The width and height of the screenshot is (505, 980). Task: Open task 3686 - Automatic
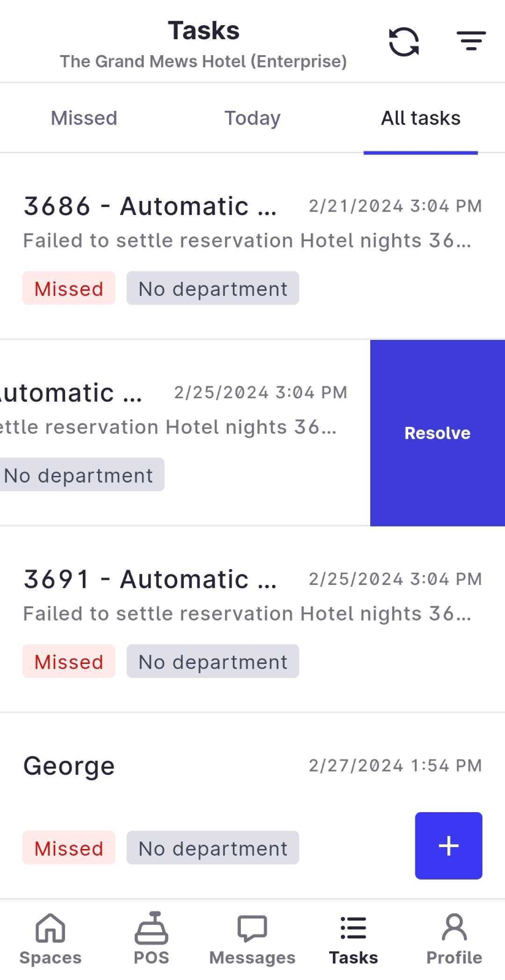coord(150,206)
